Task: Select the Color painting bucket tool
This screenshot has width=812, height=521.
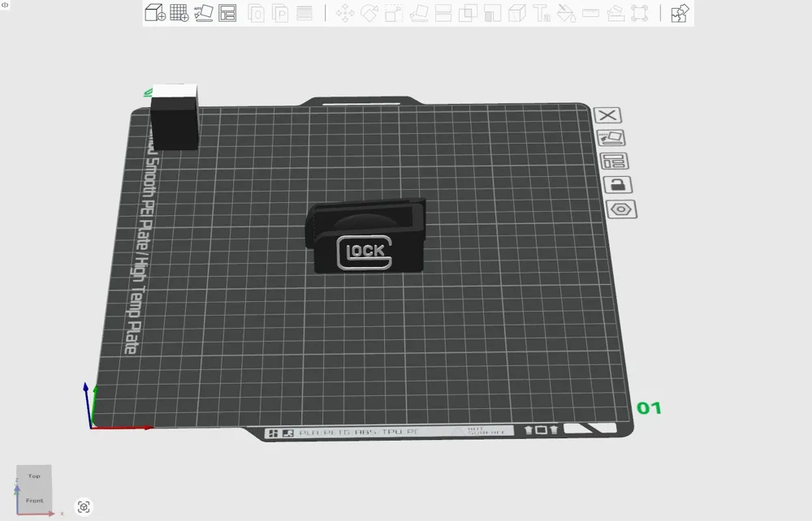Action: tap(566, 13)
